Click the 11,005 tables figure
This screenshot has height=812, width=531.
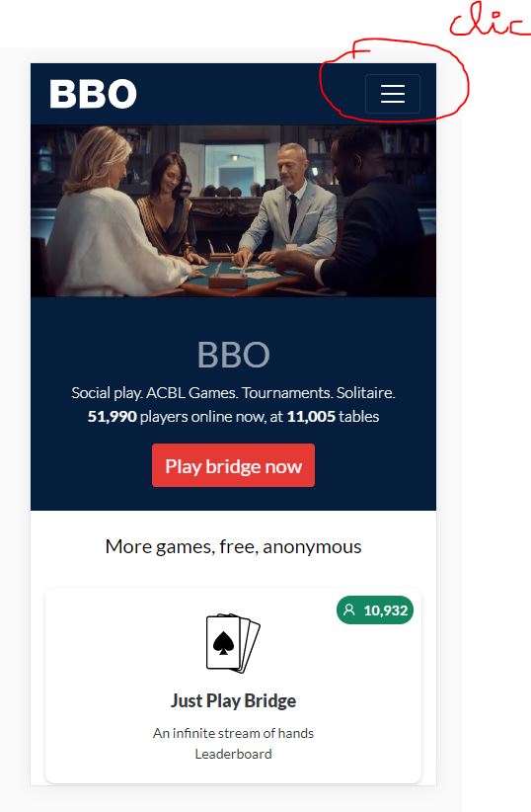pyautogui.click(x=311, y=416)
